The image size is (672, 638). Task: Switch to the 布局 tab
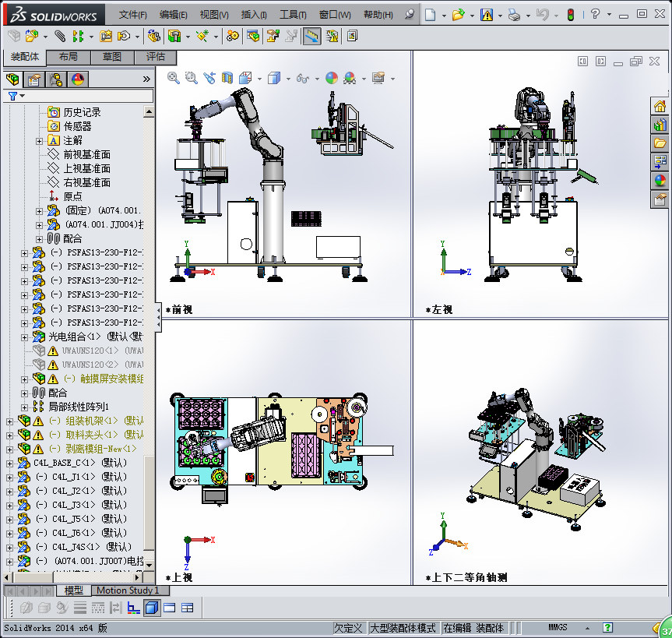[69, 57]
